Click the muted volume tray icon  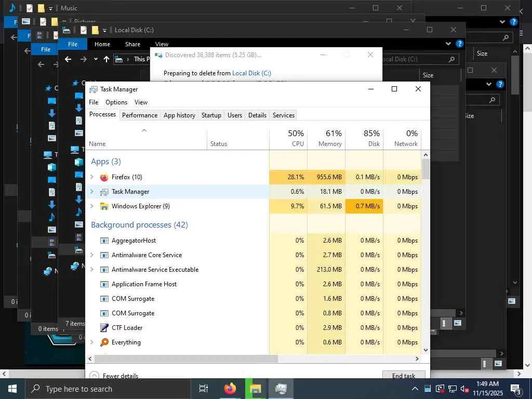(x=464, y=389)
